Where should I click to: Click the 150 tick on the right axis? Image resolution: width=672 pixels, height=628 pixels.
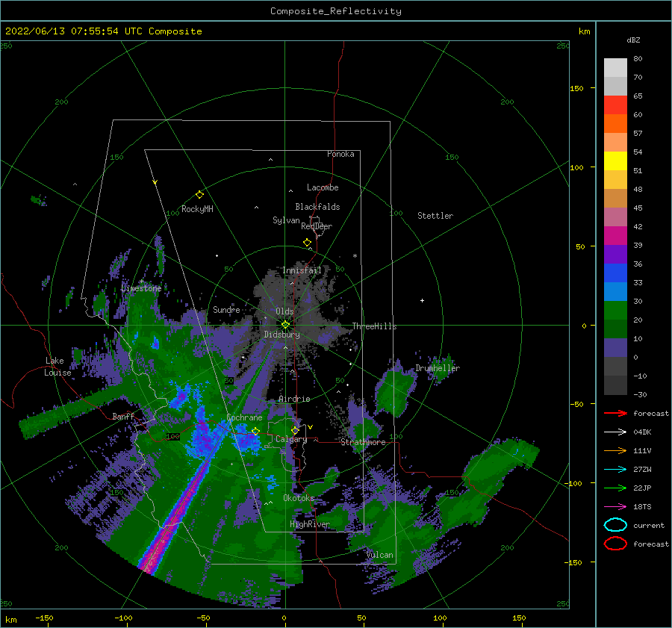pyautogui.click(x=576, y=88)
